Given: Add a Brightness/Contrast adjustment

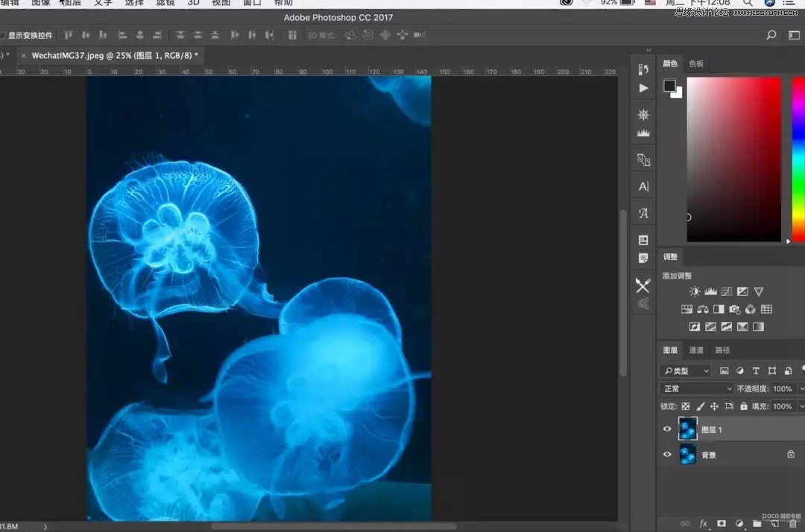Looking at the screenshot, I should (x=695, y=291).
